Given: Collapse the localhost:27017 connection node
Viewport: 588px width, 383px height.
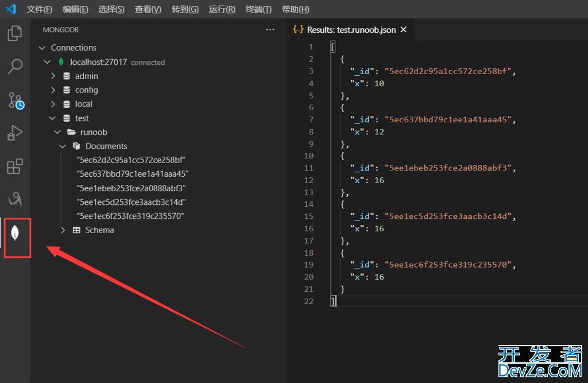Looking at the screenshot, I should [x=47, y=62].
